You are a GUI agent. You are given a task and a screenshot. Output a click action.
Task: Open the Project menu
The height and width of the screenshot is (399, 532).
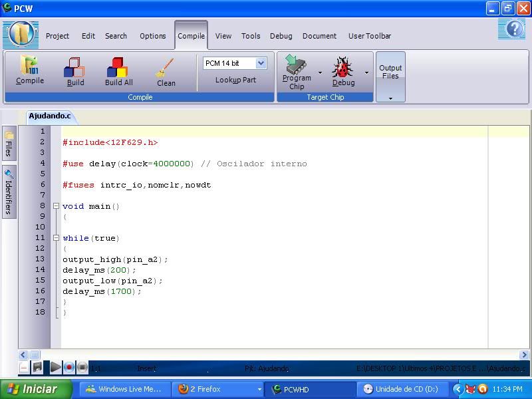click(57, 36)
